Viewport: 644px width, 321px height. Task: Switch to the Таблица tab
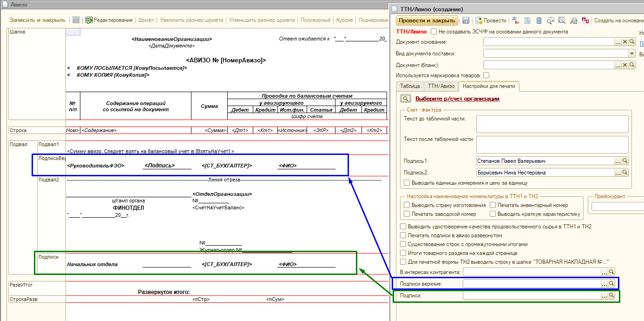410,86
